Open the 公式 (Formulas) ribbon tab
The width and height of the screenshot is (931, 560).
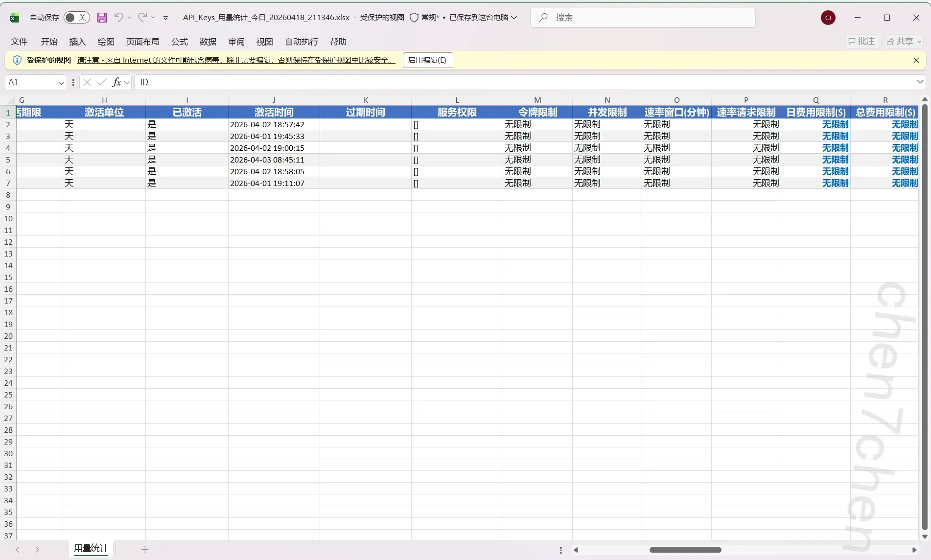point(179,42)
